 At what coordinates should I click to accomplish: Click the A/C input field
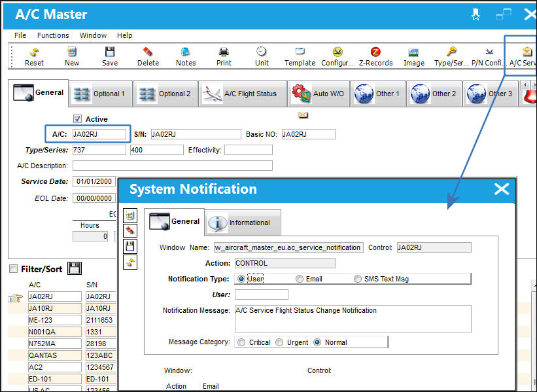pyautogui.click(x=99, y=134)
